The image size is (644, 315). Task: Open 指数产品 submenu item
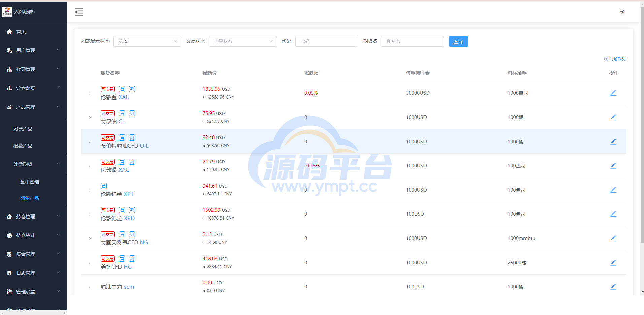pos(34,146)
